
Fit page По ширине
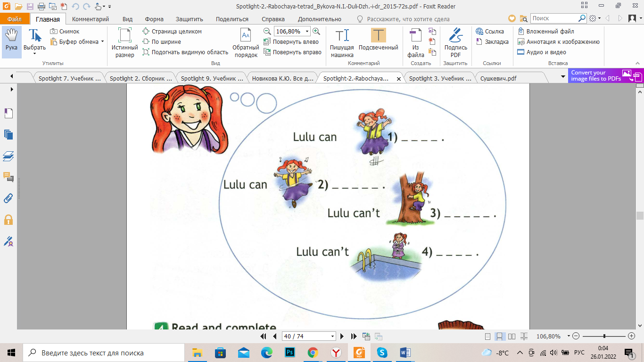tap(162, 42)
